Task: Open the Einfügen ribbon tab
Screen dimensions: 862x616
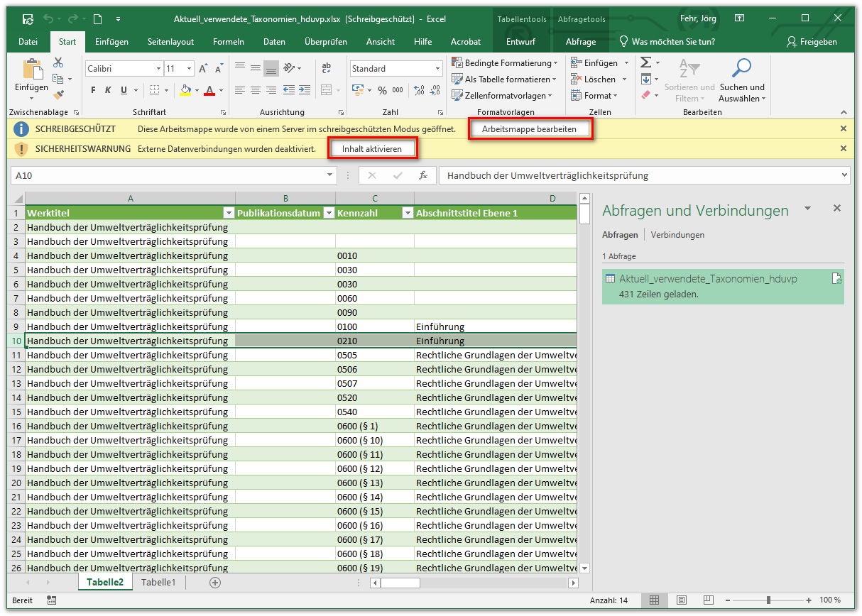Action: pos(111,42)
